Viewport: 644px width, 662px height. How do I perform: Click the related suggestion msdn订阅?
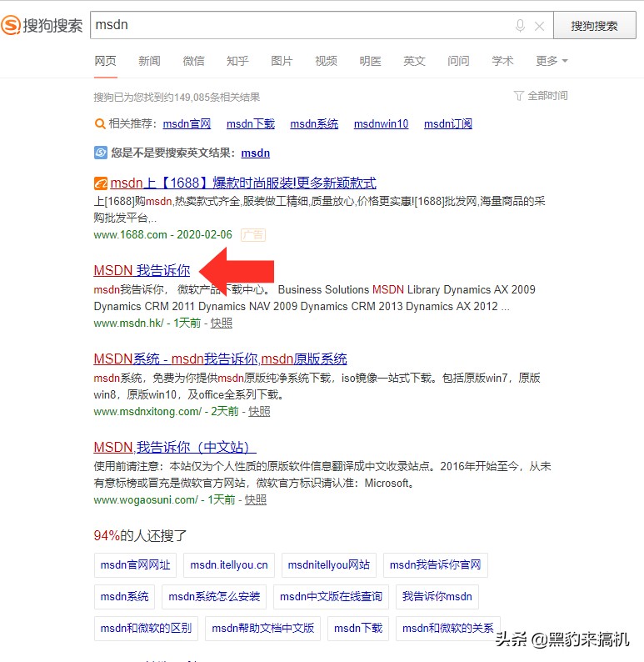tap(448, 123)
